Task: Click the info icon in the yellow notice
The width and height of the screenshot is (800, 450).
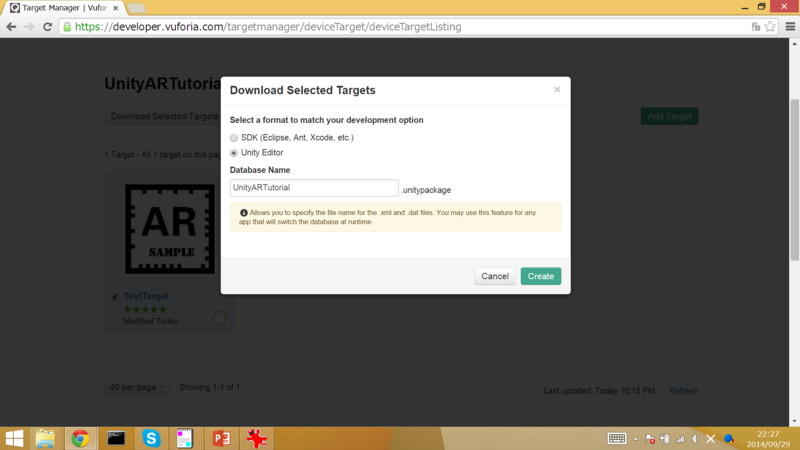Action: pyautogui.click(x=244, y=213)
